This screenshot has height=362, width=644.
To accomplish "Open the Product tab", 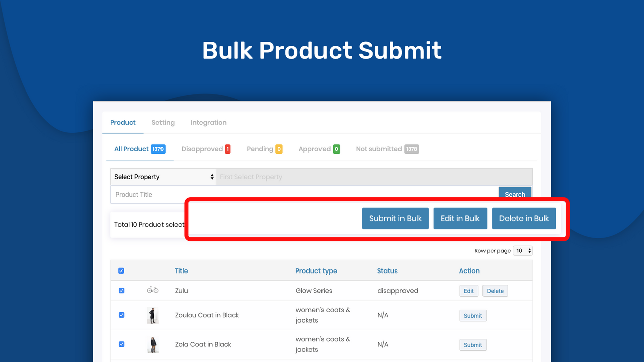I will [x=123, y=122].
